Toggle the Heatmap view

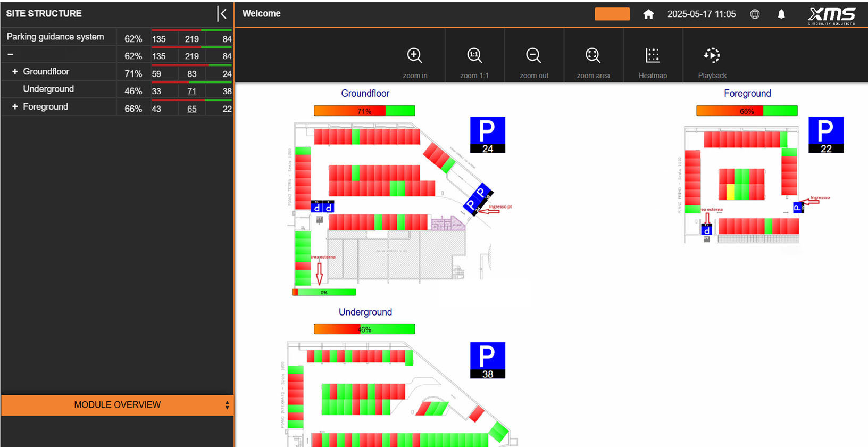tap(653, 56)
